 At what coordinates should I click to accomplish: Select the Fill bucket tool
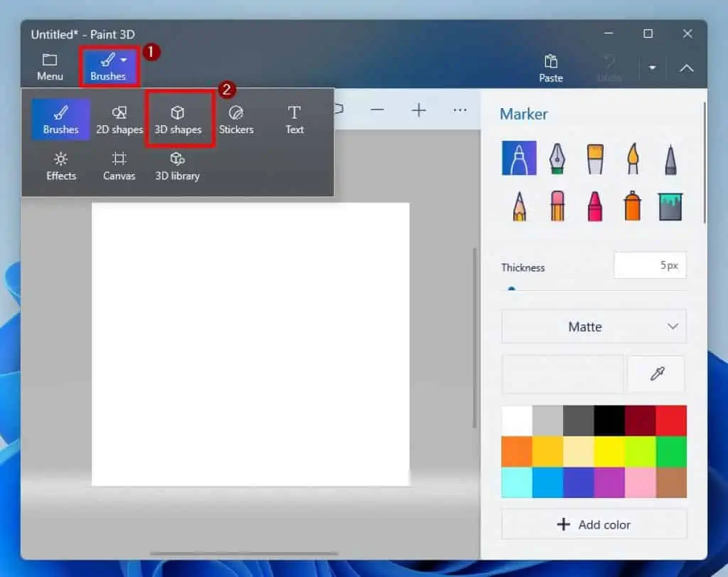click(669, 206)
